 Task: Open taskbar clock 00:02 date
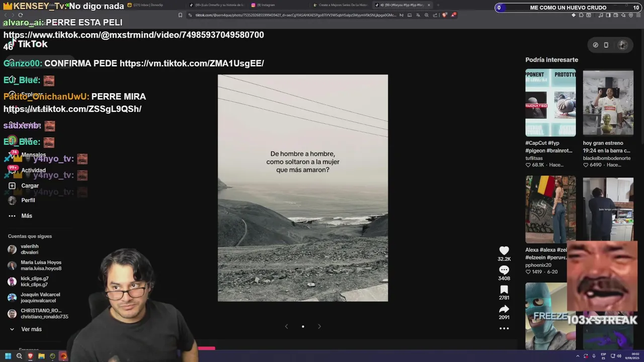pyautogui.click(x=631, y=356)
